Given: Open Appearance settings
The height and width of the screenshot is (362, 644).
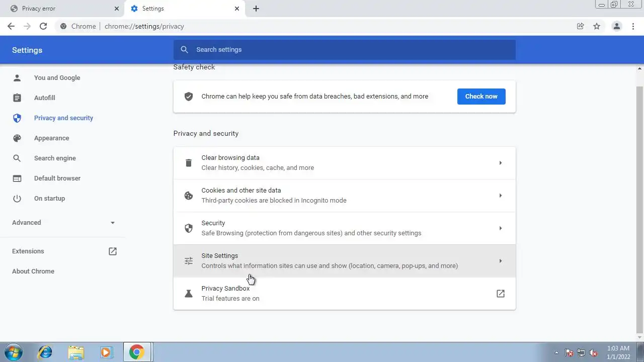Looking at the screenshot, I should pos(51,138).
